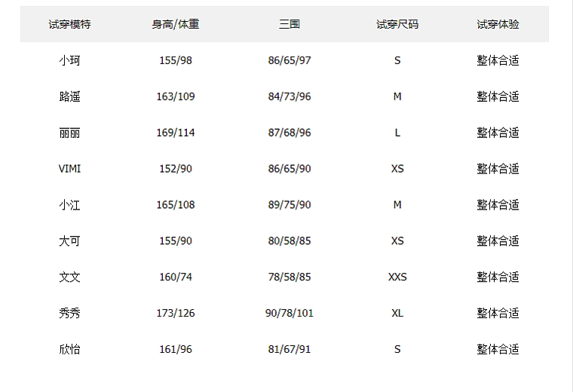This screenshot has height=392, width=573.
Task: Click the 试穿尺码 column header
Action: tap(397, 24)
